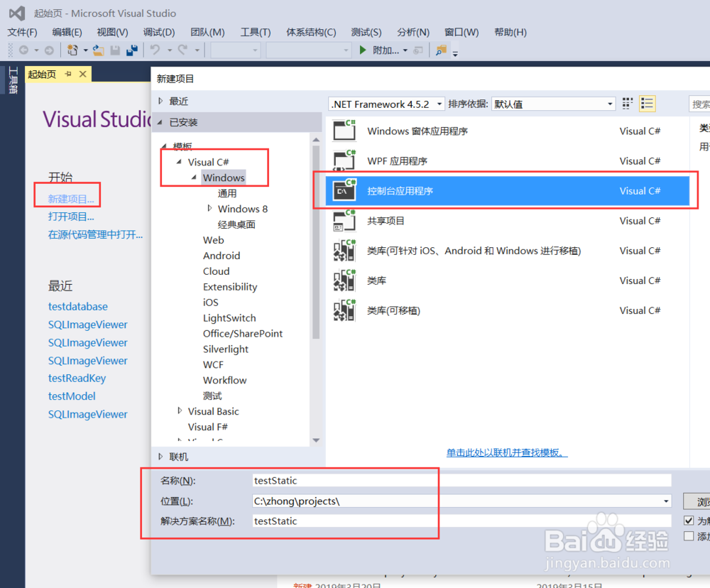Open recent project testdatabase
The image size is (710, 588).
[78, 307]
